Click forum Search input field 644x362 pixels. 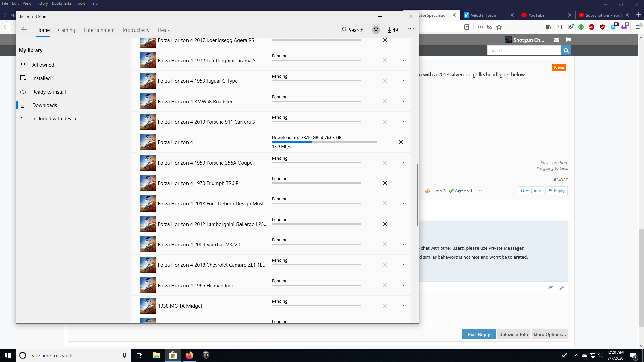point(524,50)
